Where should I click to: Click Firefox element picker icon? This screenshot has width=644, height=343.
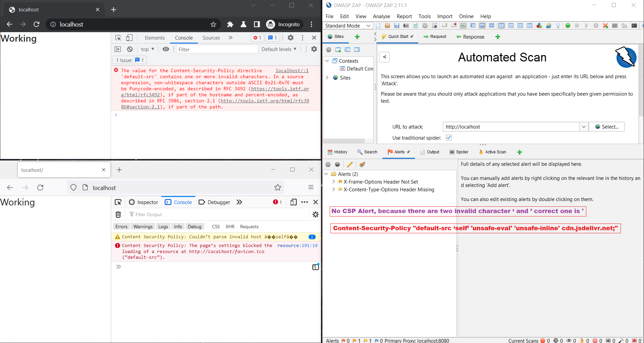[x=118, y=202]
